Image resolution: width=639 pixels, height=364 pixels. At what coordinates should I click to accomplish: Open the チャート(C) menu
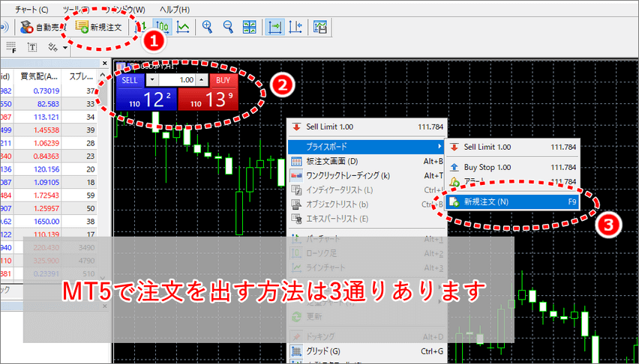click(x=31, y=10)
